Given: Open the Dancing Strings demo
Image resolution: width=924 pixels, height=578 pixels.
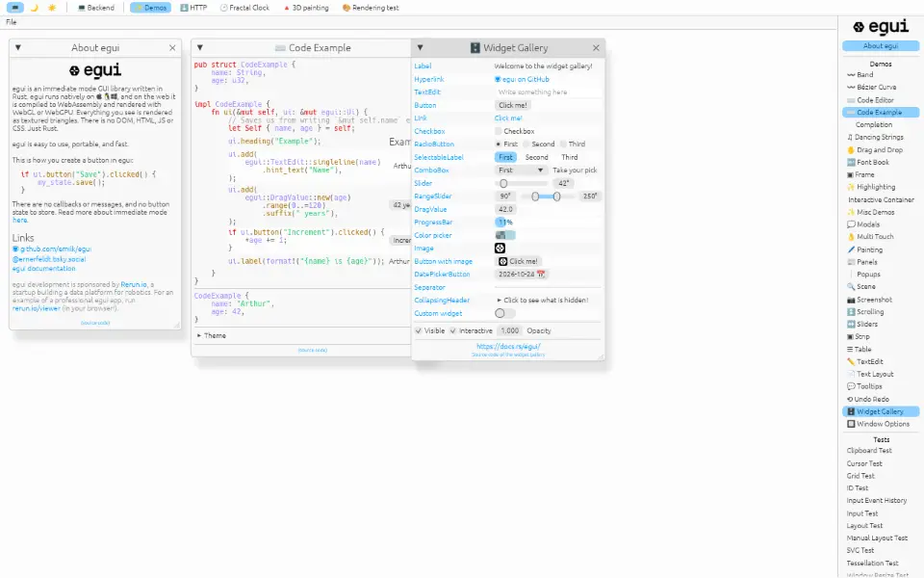Looking at the screenshot, I should coord(875,137).
